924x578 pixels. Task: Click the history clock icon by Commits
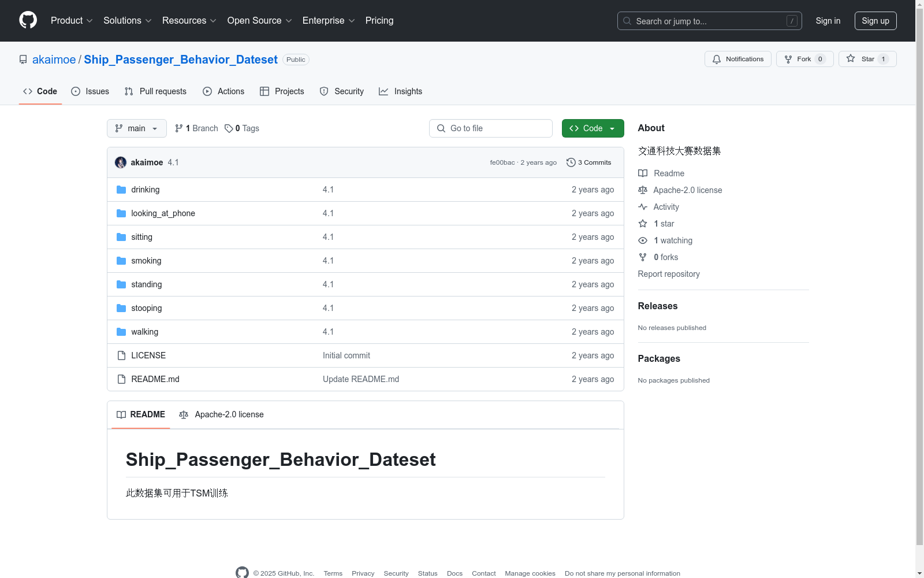coord(571,162)
